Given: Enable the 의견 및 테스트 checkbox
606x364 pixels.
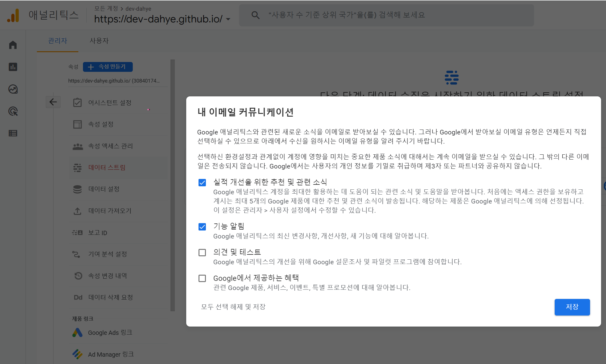Looking at the screenshot, I should 202,253.
